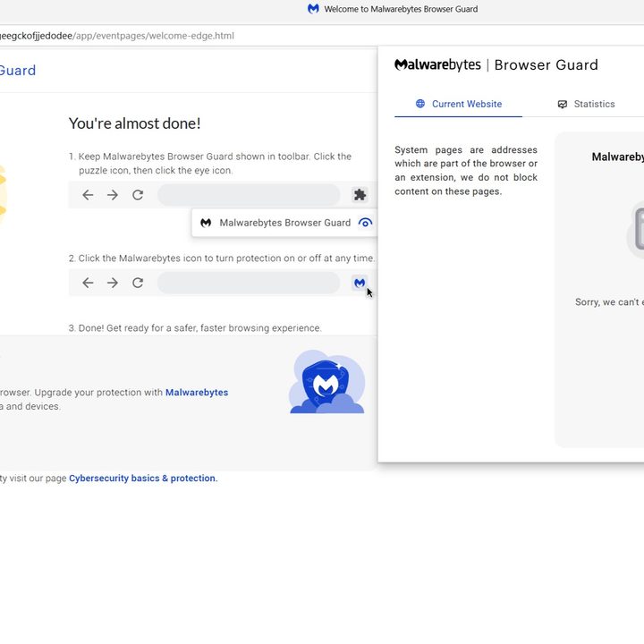Viewport: 644px width, 644px height.
Task: Open the Malwarebytes upgrade link
Action: click(197, 393)
